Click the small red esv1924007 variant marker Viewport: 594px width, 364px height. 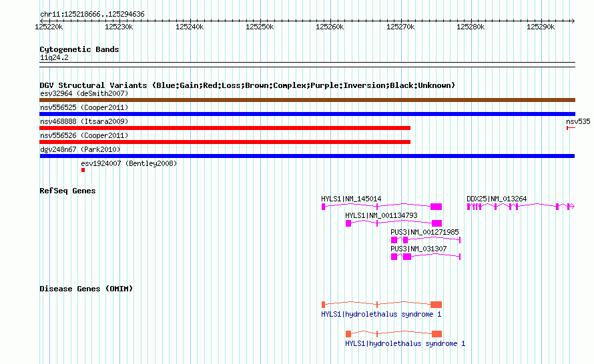coord(83,170)
